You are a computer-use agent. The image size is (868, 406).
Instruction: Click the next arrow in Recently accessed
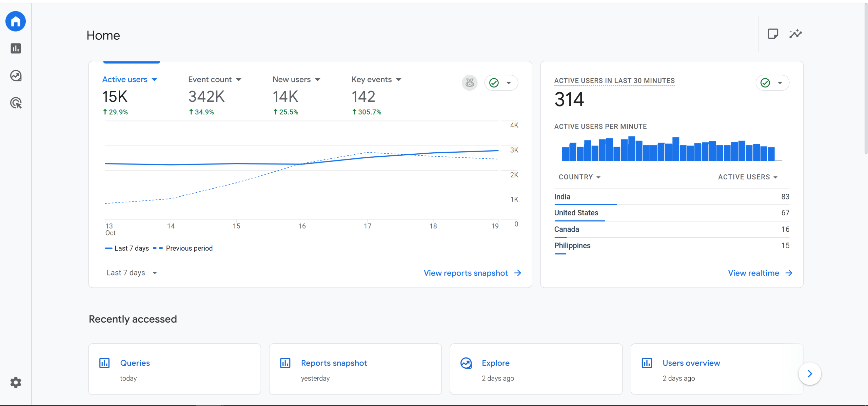810,374
